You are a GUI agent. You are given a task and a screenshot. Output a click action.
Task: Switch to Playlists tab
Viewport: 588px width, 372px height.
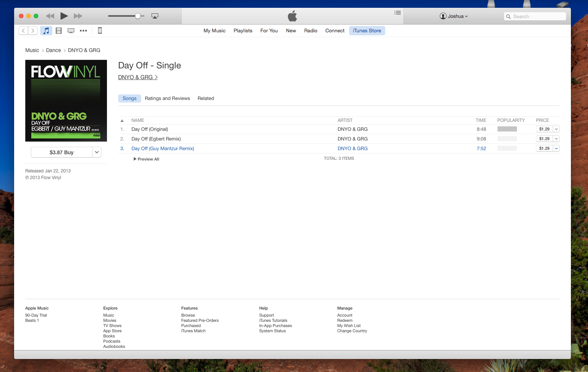point(243,31)
